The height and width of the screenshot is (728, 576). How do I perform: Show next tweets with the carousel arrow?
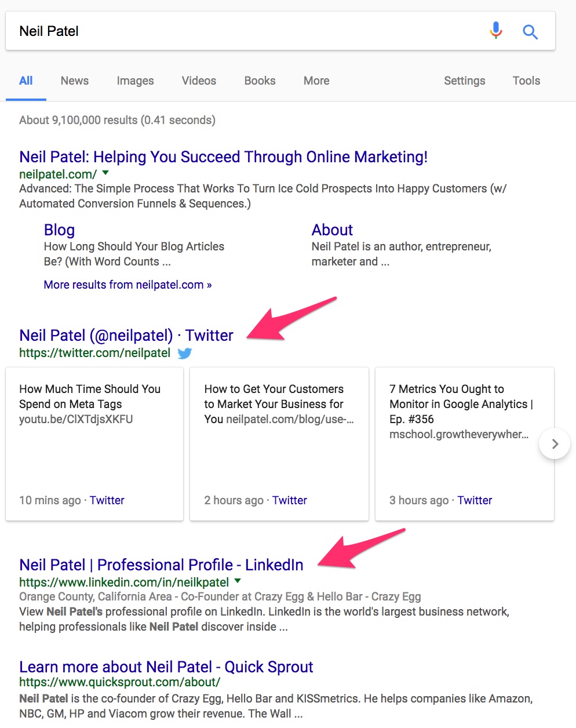point(555,444)
